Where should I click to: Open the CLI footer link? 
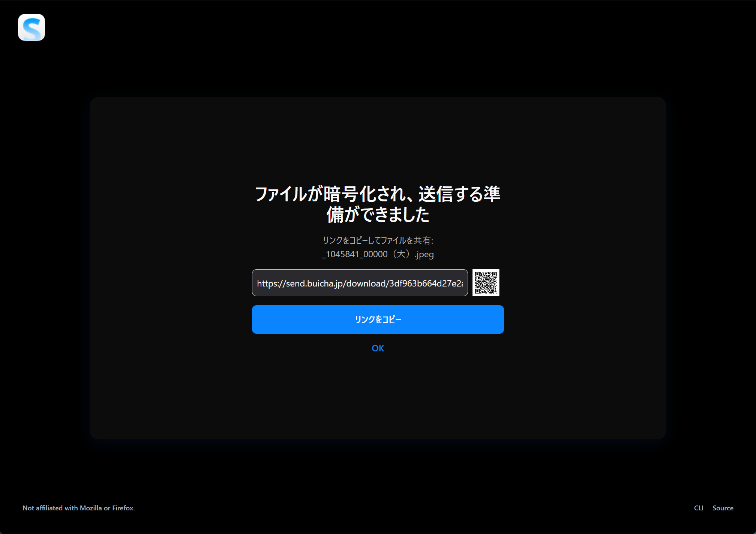coord(699,508)
